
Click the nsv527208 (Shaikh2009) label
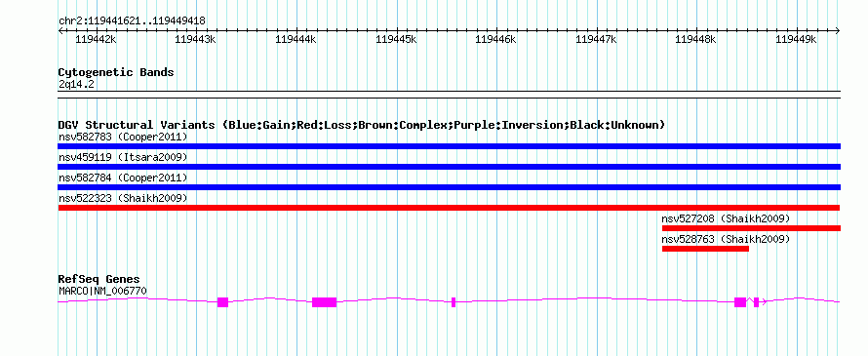(726, 218)
